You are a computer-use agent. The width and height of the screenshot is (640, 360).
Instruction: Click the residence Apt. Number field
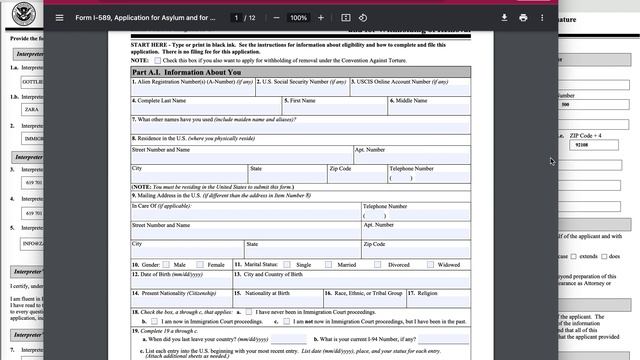click(x=412, y=158)
